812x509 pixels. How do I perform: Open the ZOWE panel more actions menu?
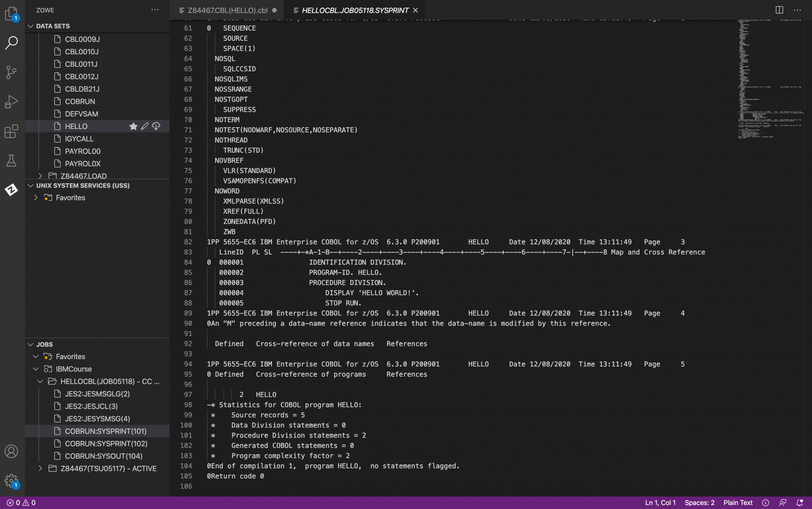pyautogui.click(x=155, y=10)
